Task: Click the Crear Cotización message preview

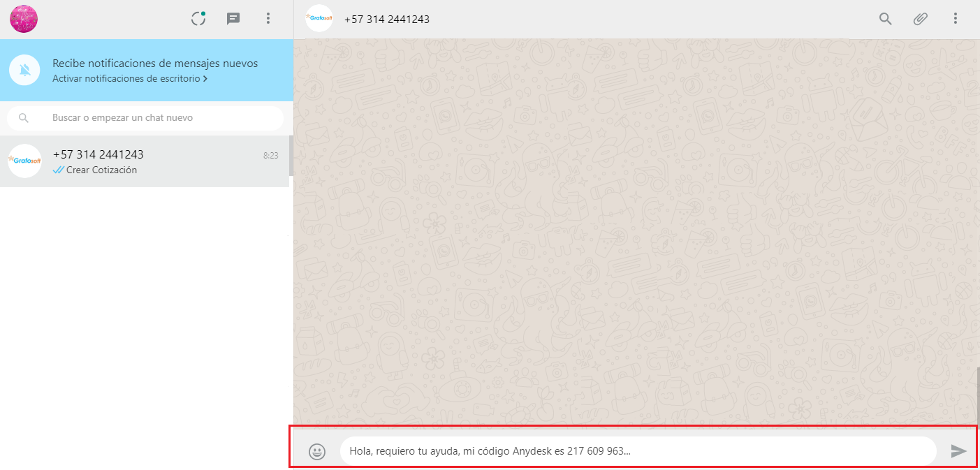Action: (101, 170)
